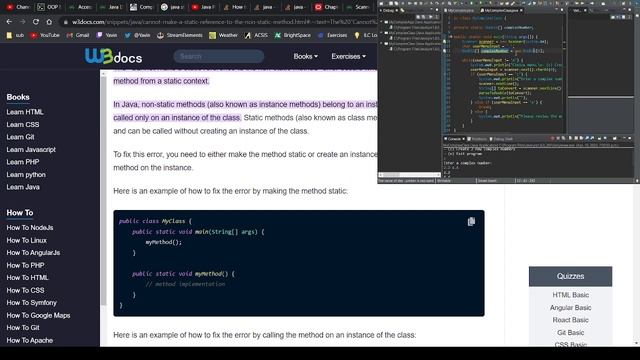Open the How To Symfony link

tap(31, 303)
